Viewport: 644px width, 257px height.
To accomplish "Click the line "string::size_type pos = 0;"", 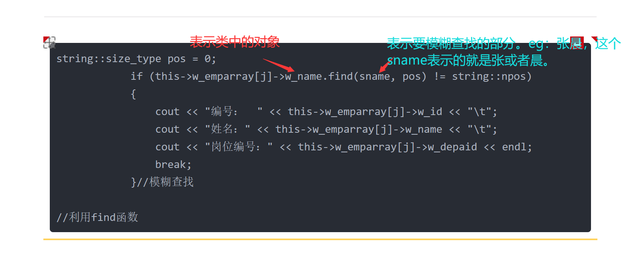I will [136, 59].
